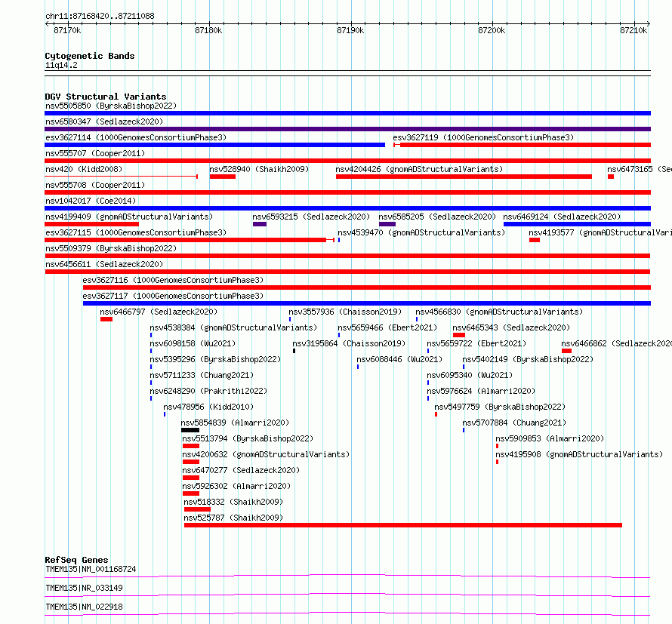The height and width of the screenshot is (624, 672).
Task: Select the thin red nsv420 variant line
Action: click(x=121, y=177)
